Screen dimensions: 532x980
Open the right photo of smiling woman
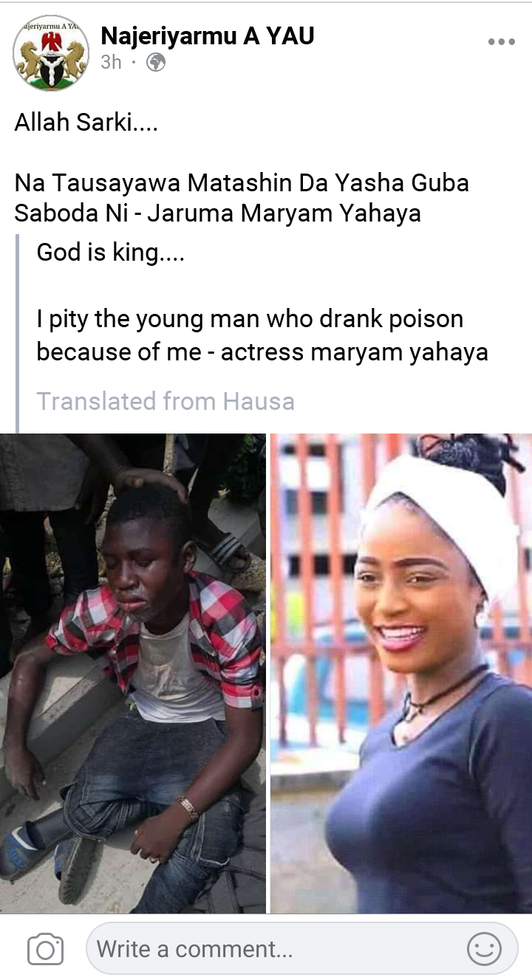[401, 674]
